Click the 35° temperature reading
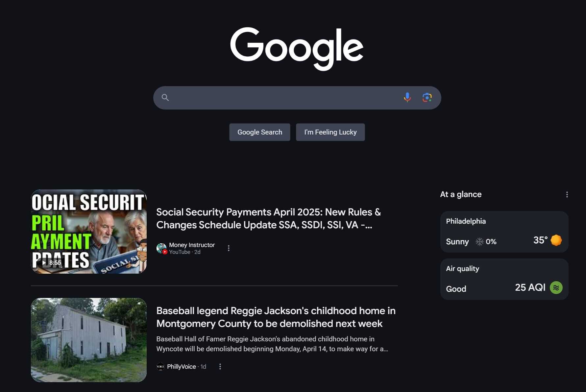 click(x=540, y=240)
